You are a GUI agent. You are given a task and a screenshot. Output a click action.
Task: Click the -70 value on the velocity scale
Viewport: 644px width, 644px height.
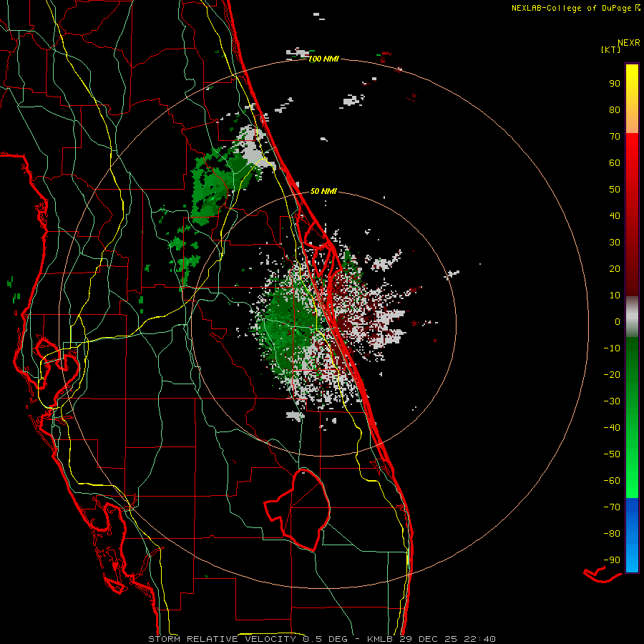click(612, 507)
